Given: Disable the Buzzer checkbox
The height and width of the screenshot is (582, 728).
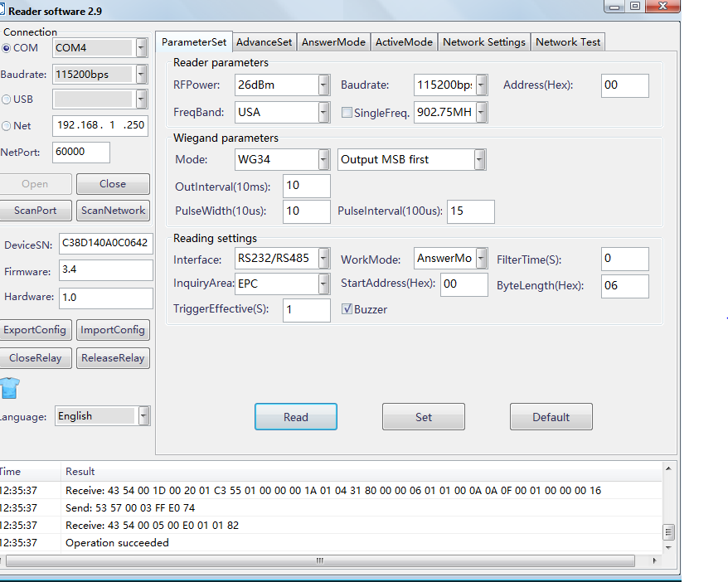Looking at the screenshot, I should point(346,309).
